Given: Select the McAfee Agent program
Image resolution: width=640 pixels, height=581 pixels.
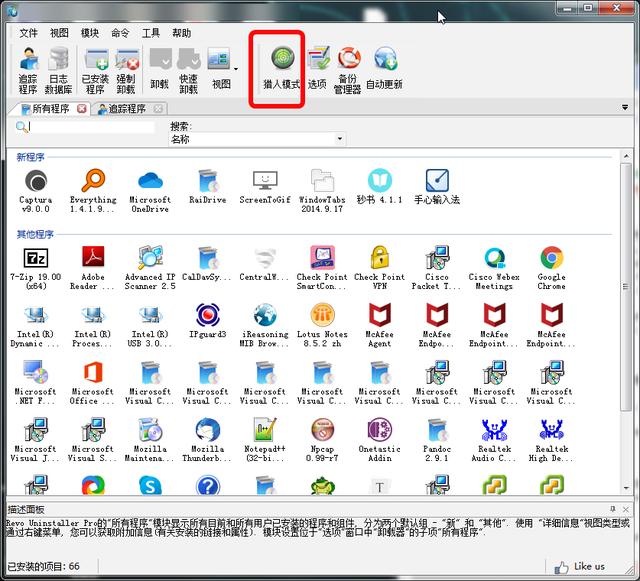Looking at the screenshot, I should click(380, 325).
